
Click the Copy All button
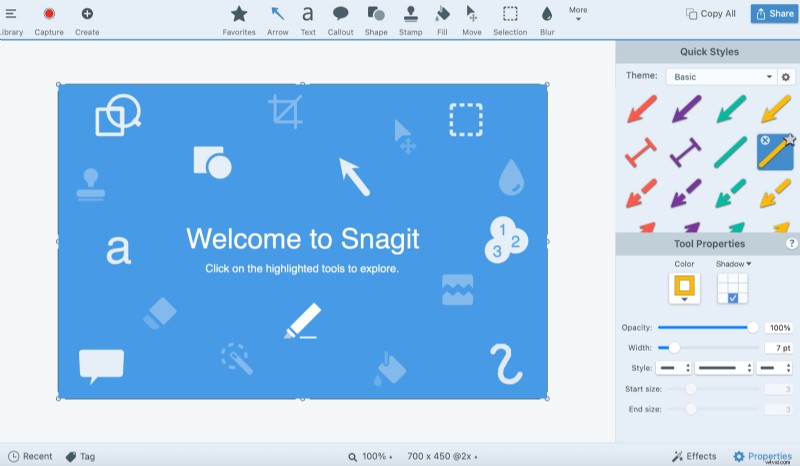click(711, 14)
